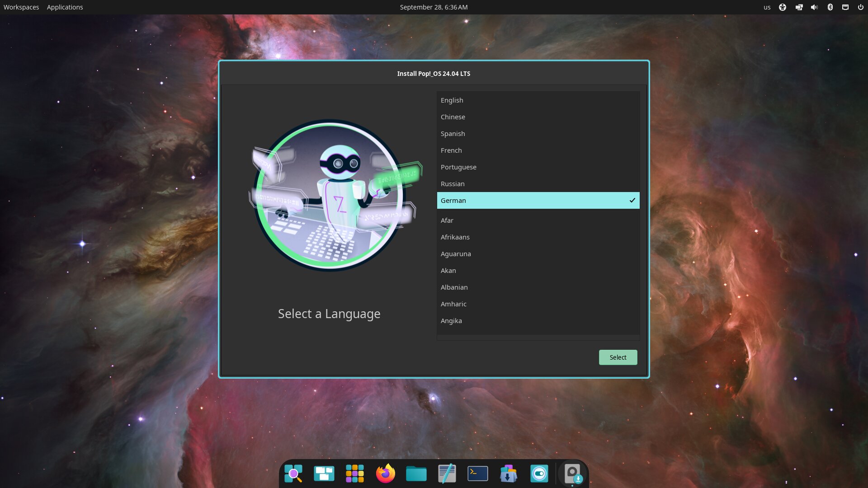Open the Bluetooth icon in top panel

[830, 7]
